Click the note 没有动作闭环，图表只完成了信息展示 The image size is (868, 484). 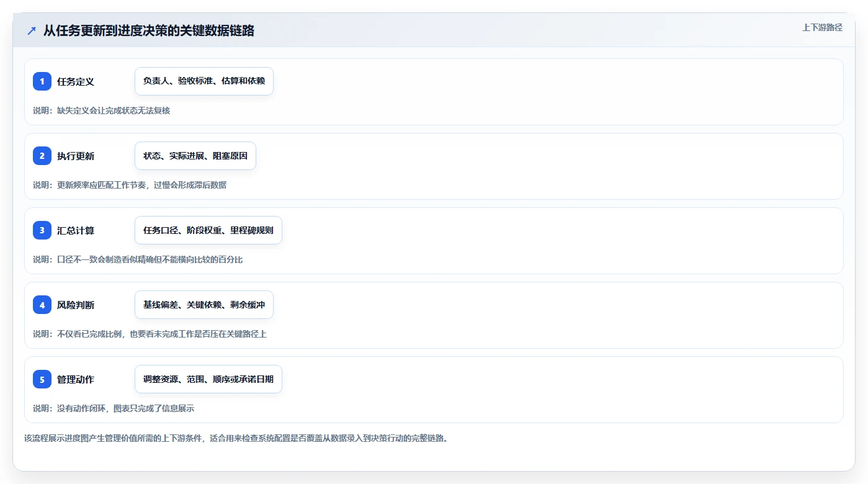[114, 408]
